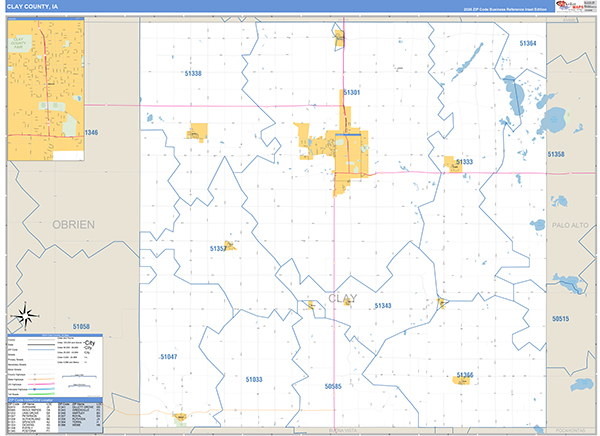Select ZIP code label 51338
The width and height of the screenshot is (600, 436).
193,74
